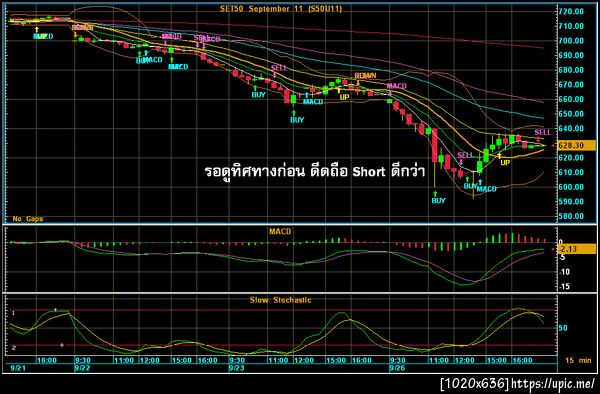The width and height of the screenshot is (600, 394).
Task: Select the 9/22 date marker
Action: [x=82, y=369]
